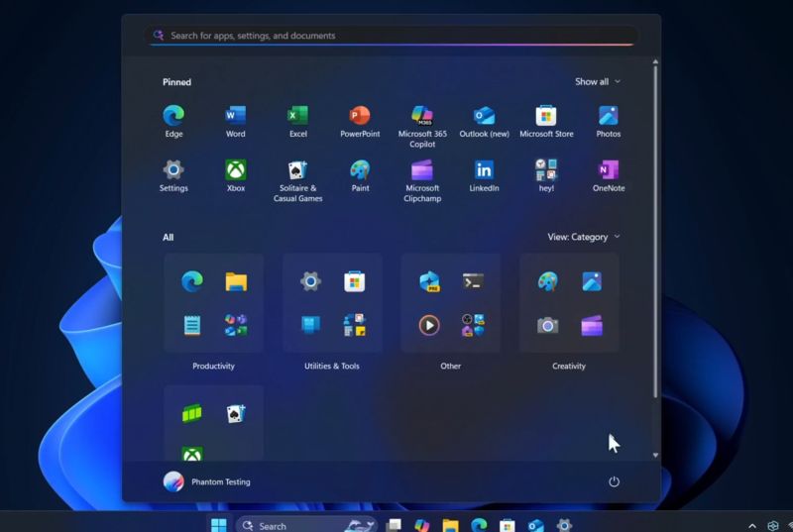Open the View: Category dropdown
Screen dimensions: 793x532
click(x=584, y=237)
